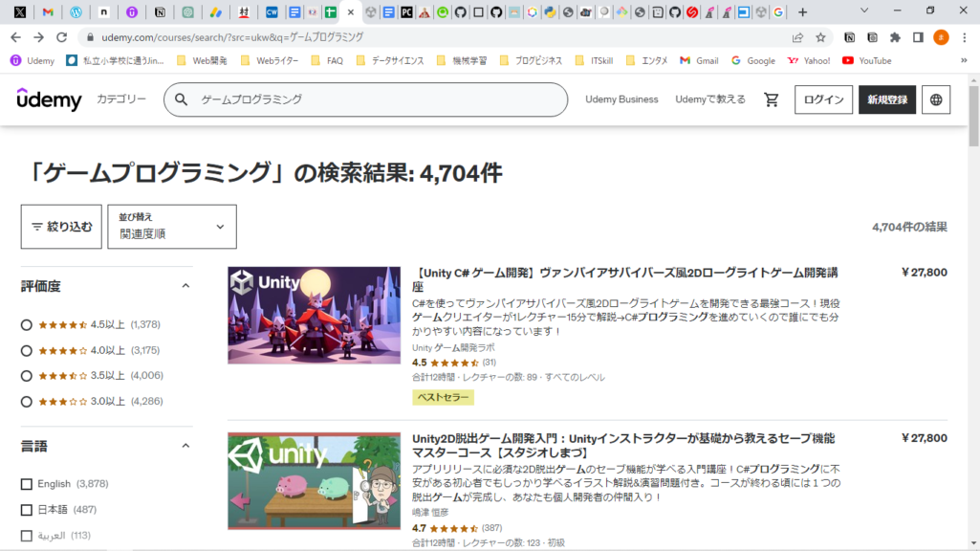Switch to the WordPress browser tab
980x551 pixels.
pos(76,11)
